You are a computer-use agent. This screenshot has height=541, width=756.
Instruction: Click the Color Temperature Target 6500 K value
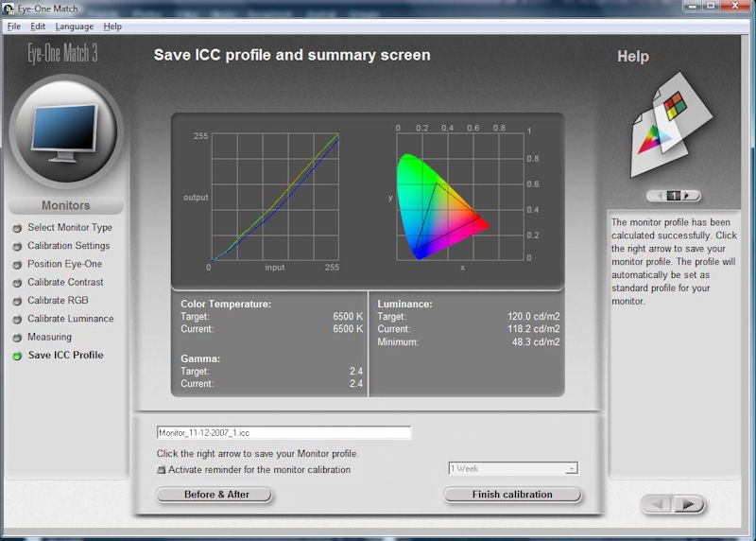(x=348, y=317)
